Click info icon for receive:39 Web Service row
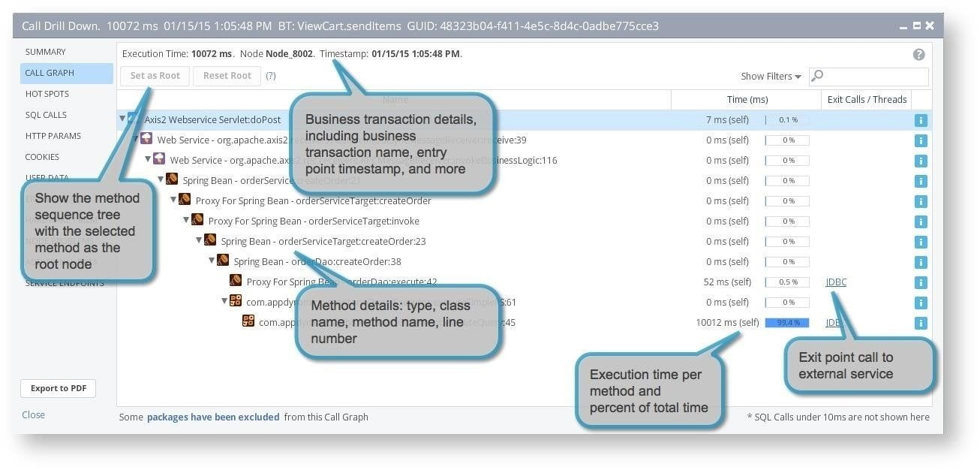The image size is (980, 470). point(921,140)
